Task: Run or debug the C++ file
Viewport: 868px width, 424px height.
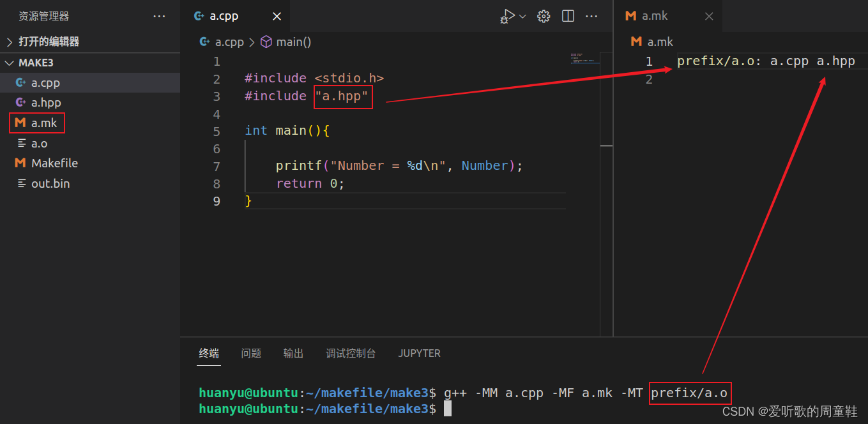Action: [507, 16]
